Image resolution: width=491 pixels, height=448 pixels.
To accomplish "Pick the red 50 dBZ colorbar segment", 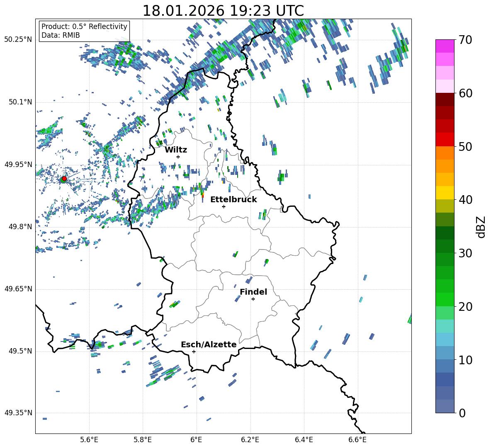I will [445, 139].
